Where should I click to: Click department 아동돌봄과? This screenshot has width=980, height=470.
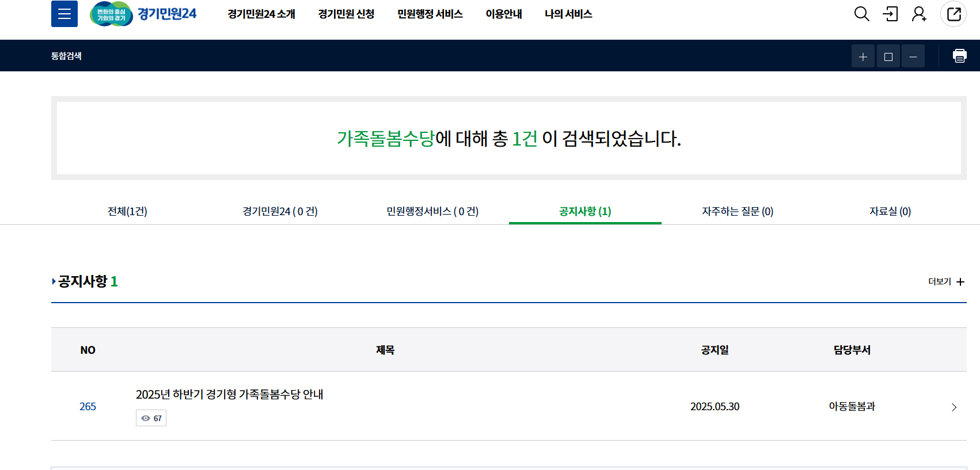click(x=852, y=406)
